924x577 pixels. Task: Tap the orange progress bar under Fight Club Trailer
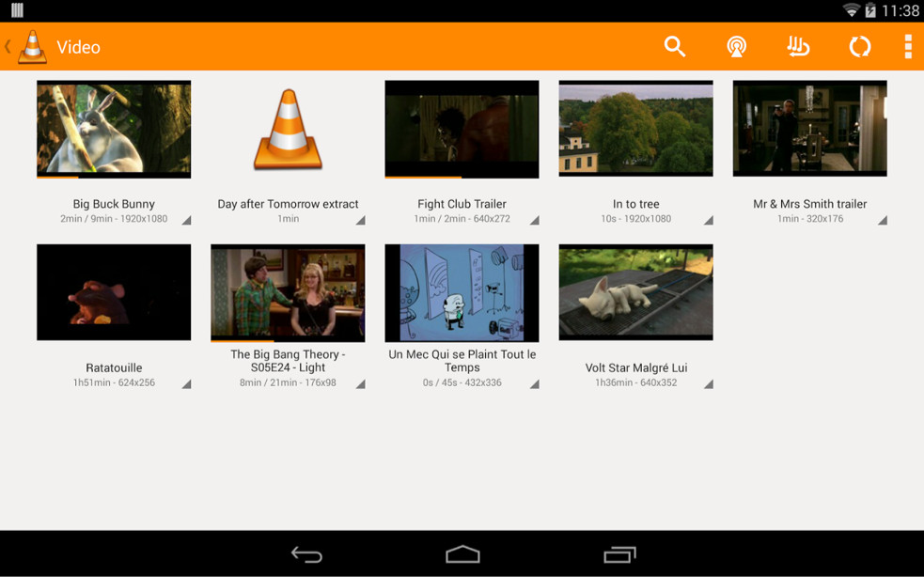point(423,177)
